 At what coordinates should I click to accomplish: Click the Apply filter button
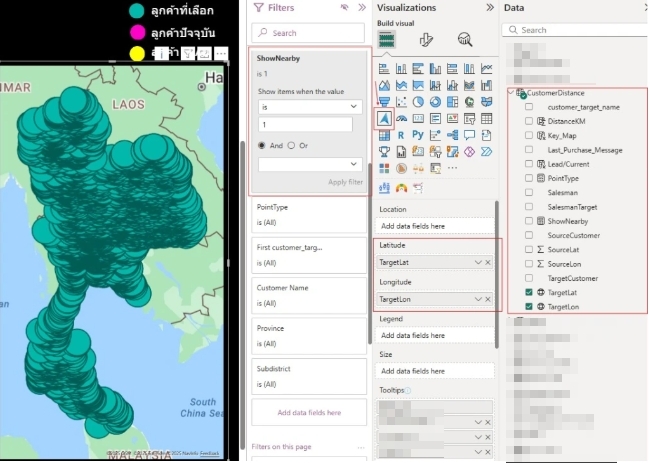[x=345, y=182]
